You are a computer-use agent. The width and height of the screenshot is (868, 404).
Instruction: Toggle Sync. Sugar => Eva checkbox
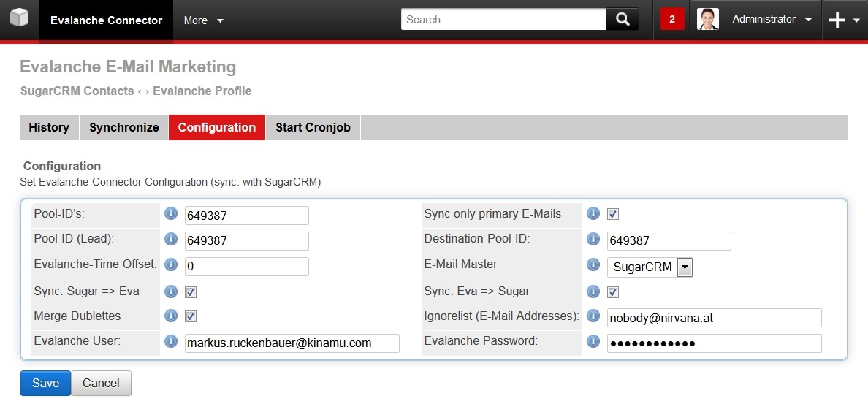[191, 291]
